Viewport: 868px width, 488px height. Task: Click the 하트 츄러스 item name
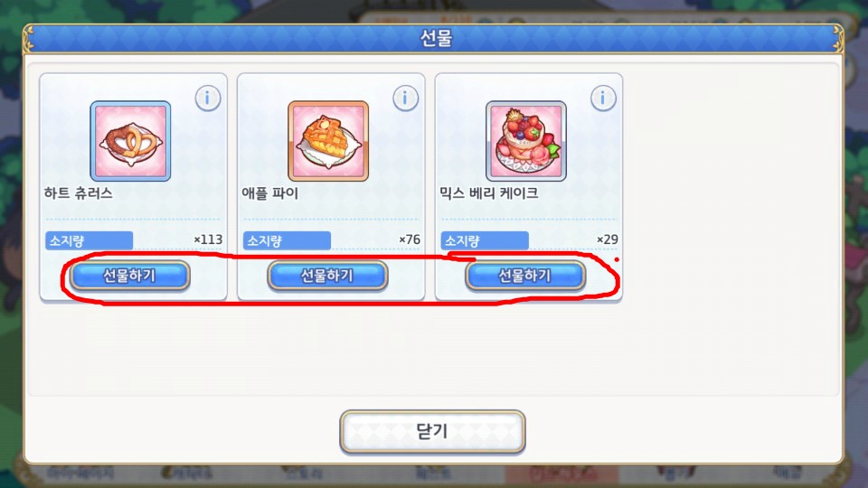(78, 193)
